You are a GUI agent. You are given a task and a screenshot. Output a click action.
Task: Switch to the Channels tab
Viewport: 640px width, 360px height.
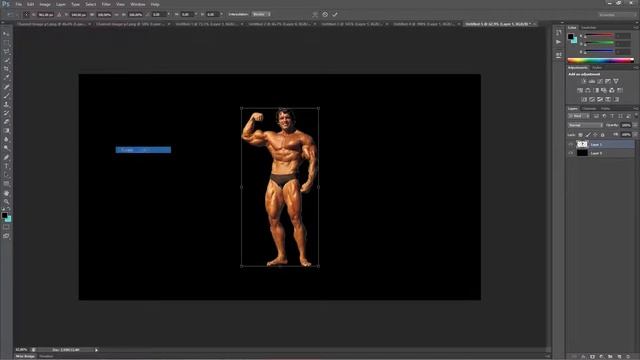589,109
